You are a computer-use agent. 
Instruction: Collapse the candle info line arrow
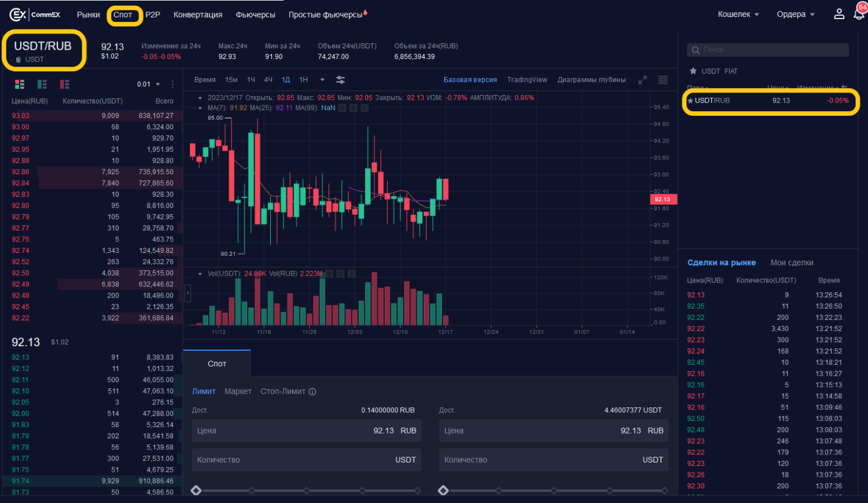[200, 98]
